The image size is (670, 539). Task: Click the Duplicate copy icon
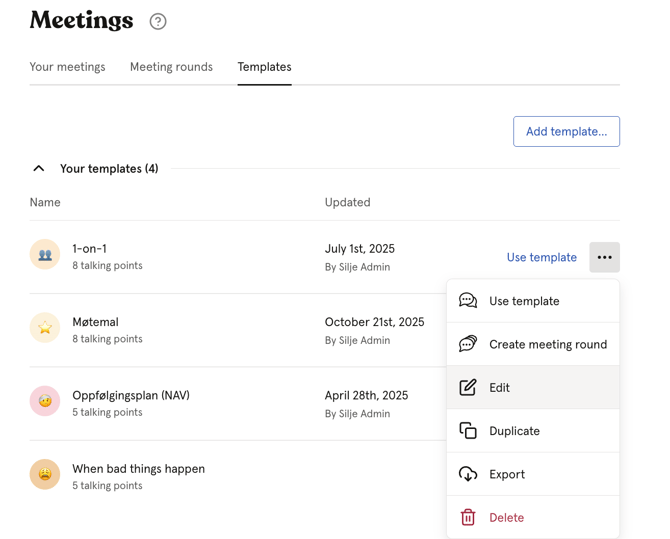(x=468, y=431)
